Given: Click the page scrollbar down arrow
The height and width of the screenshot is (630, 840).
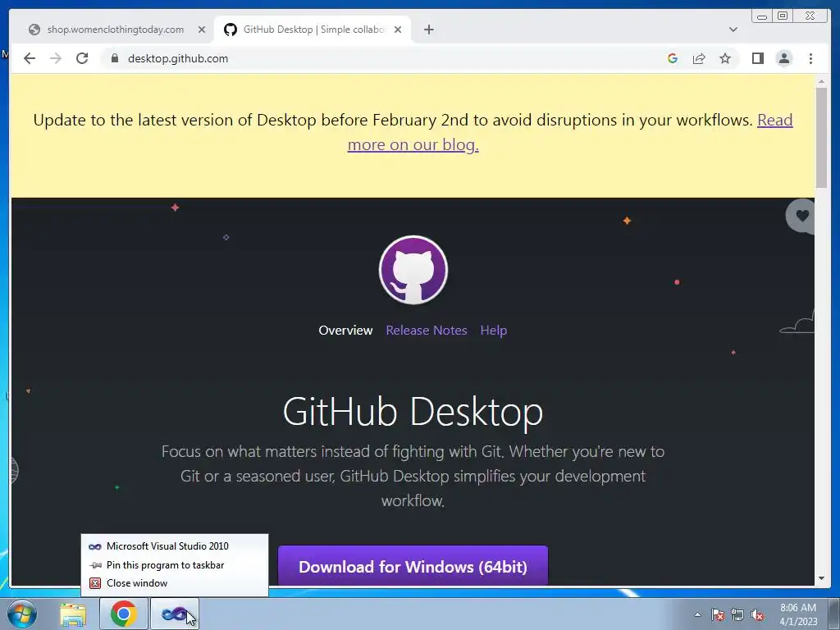Looking at the screenshot, I should [821, 578].
